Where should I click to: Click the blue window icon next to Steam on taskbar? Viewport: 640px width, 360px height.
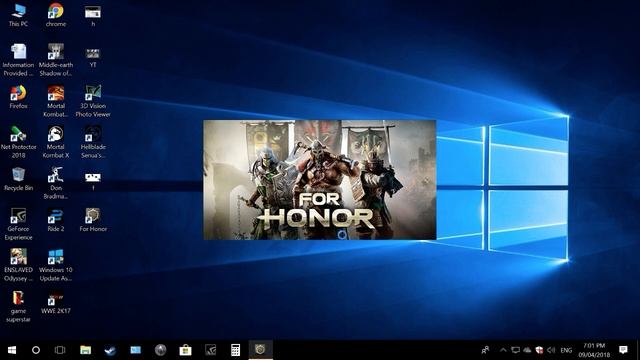coord(136,350)
